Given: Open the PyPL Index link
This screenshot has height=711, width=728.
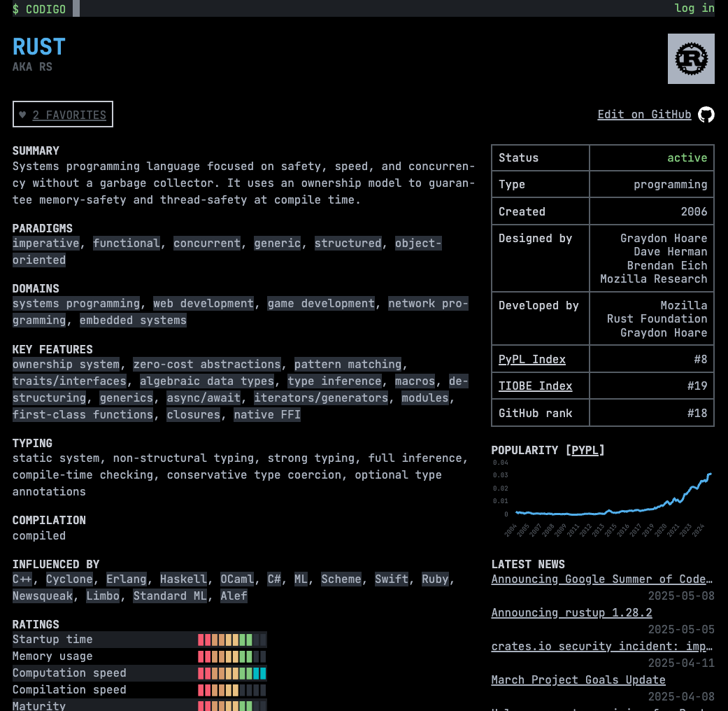Looking at the screenshot, I should [x=531, y=359].
